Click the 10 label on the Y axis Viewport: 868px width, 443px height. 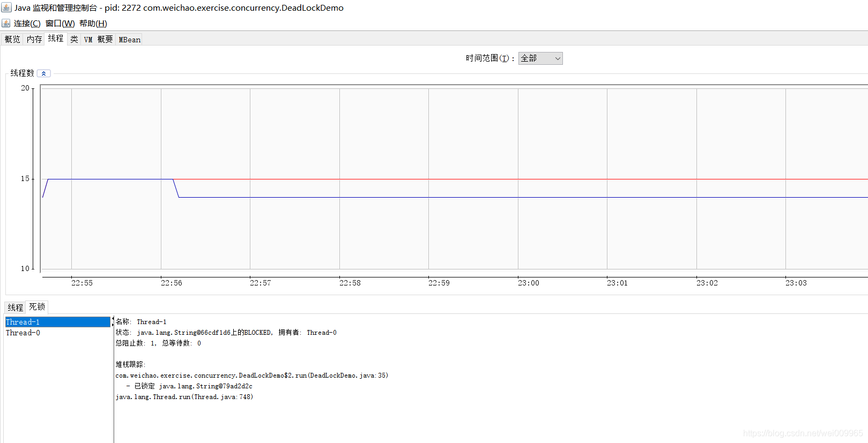[x=25, y=269]
